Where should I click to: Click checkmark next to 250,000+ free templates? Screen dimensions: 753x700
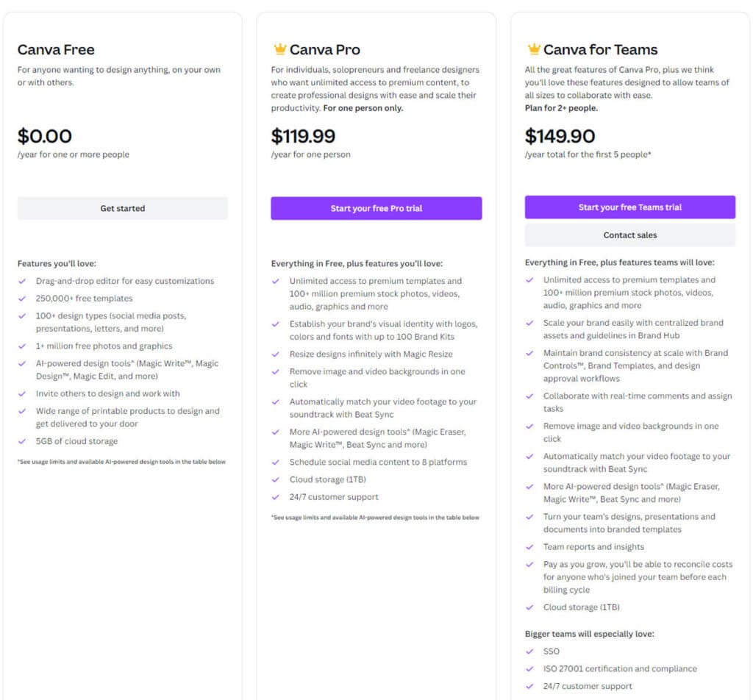[22, 299]
